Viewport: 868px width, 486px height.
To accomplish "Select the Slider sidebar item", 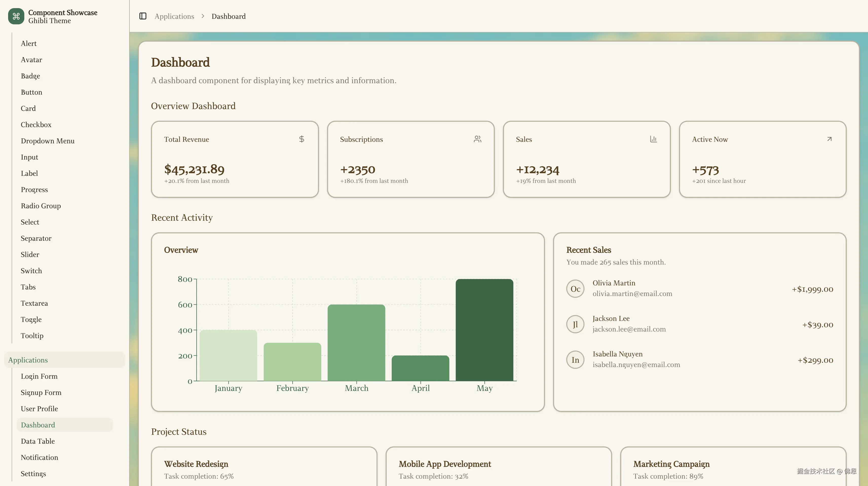I will coord(30,255).
